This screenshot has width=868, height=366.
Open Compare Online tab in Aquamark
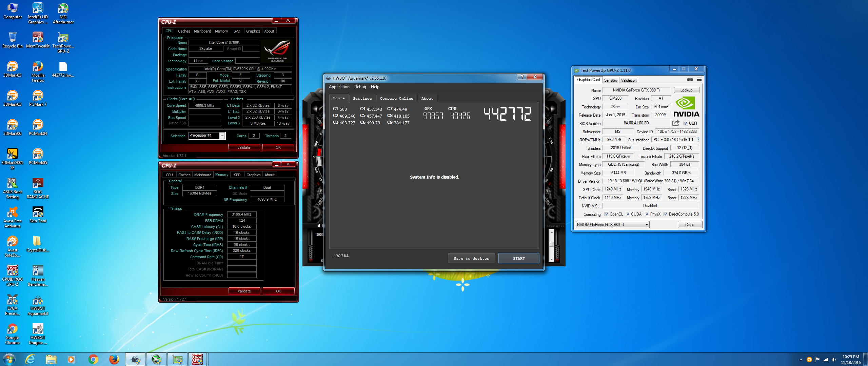(x=396, y=99)
